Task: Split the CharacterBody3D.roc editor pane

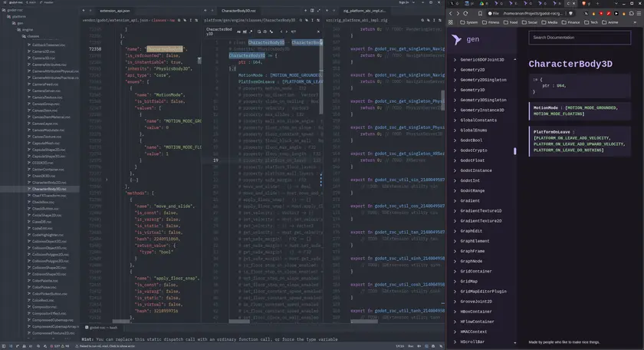Action: (312, 11)
